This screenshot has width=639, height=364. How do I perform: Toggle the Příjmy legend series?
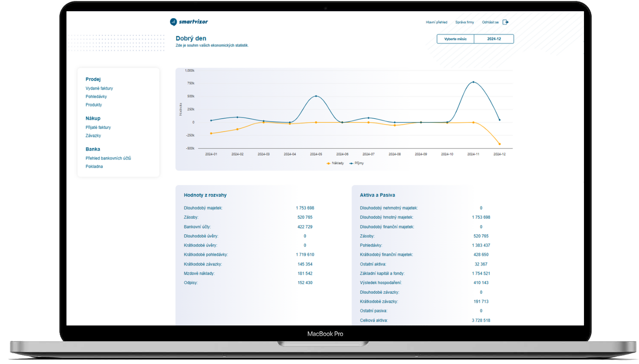point(357,163)
